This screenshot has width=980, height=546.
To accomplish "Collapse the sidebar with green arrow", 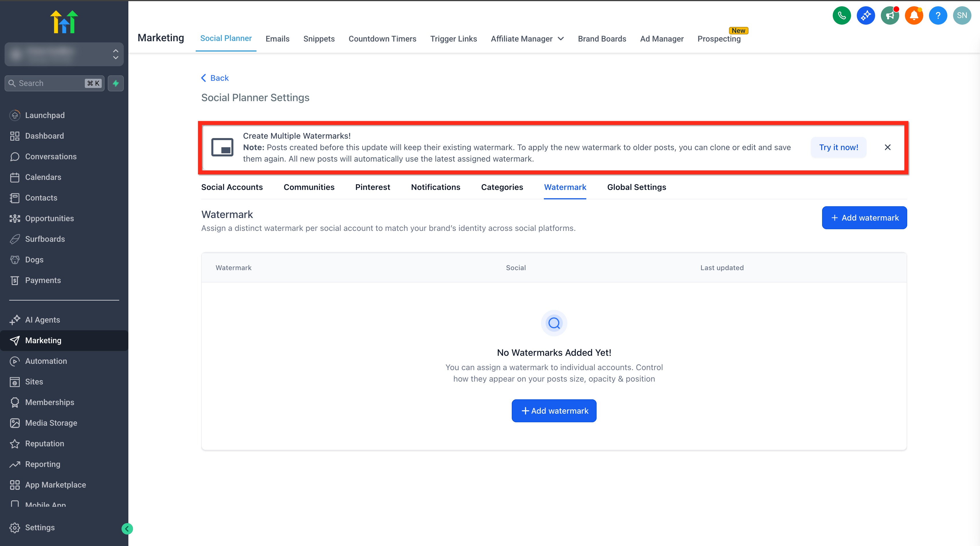I will coord(127,529).
